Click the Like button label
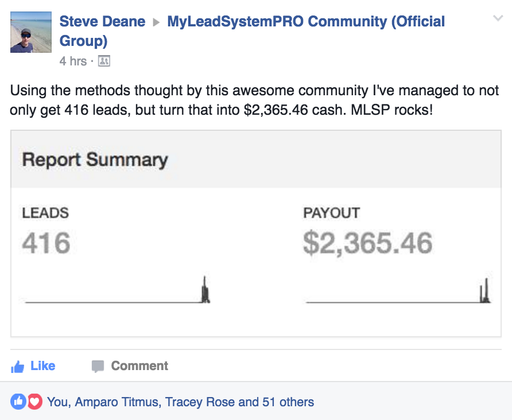Image resolution: width=512 pixels, height=420 pixels. coord(43,366)
